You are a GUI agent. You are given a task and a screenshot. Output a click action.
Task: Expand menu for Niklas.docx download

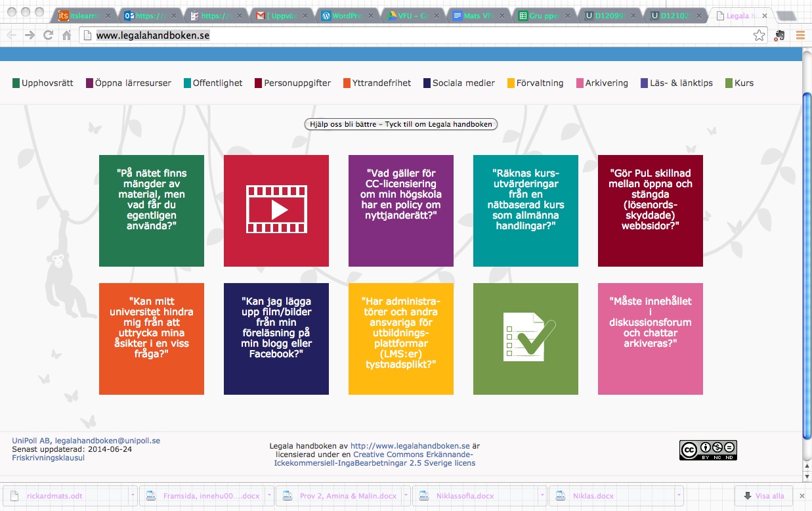point(679,495)
